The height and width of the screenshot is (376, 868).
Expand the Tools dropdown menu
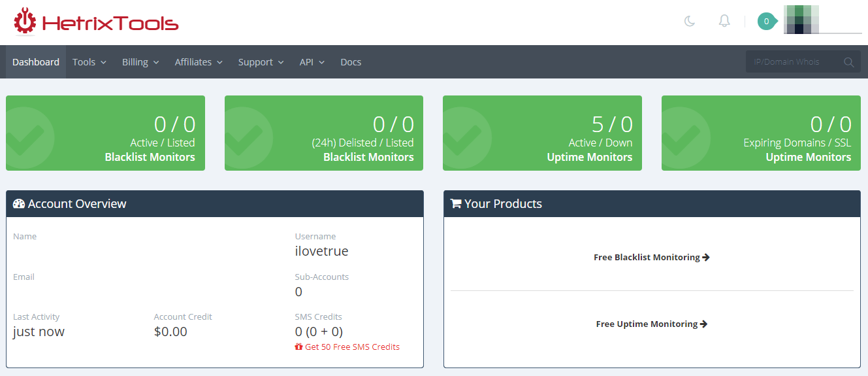[89, 62]
